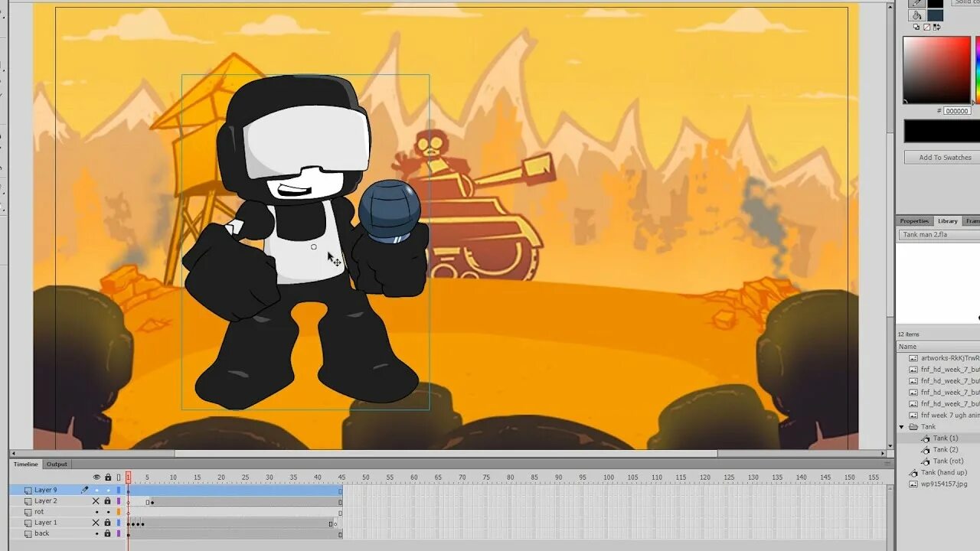
Task: Click the black and white default colors icon
Action: (x=916, y=27)
